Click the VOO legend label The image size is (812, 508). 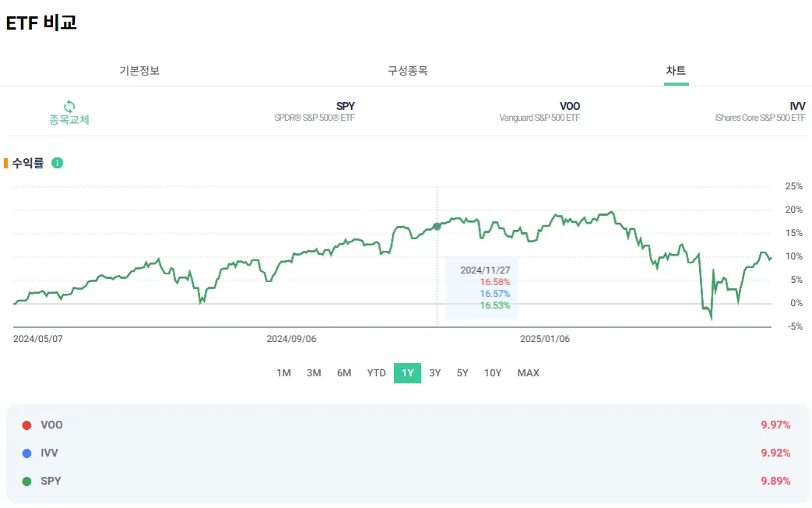[52, 425]
